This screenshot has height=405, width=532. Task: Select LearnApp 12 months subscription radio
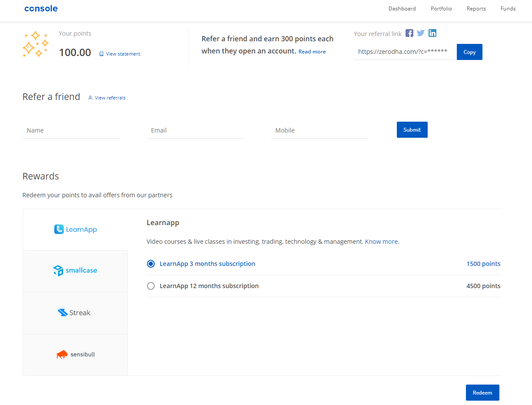(x=151, y=286)
